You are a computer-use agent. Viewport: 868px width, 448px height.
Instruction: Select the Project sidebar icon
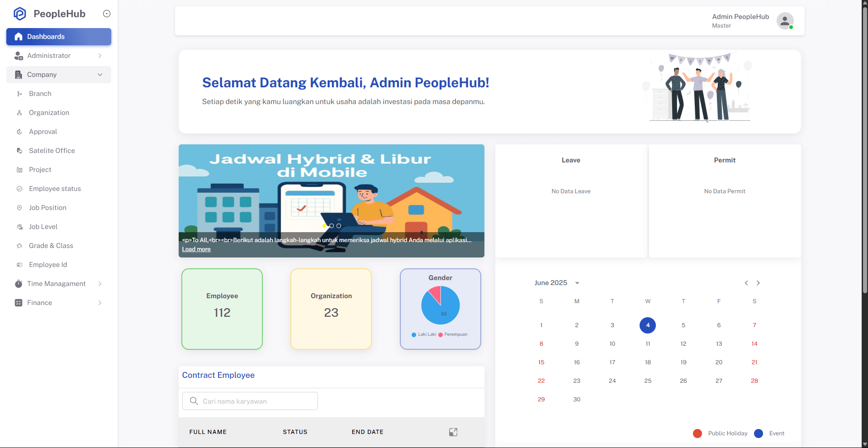pos(19,170)
